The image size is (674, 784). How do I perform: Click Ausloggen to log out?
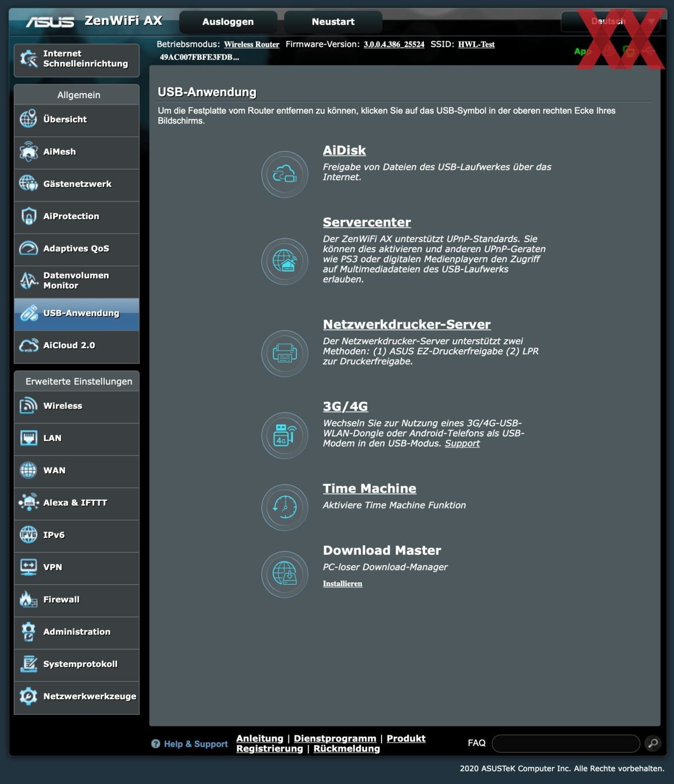click(x=228, y=22)
